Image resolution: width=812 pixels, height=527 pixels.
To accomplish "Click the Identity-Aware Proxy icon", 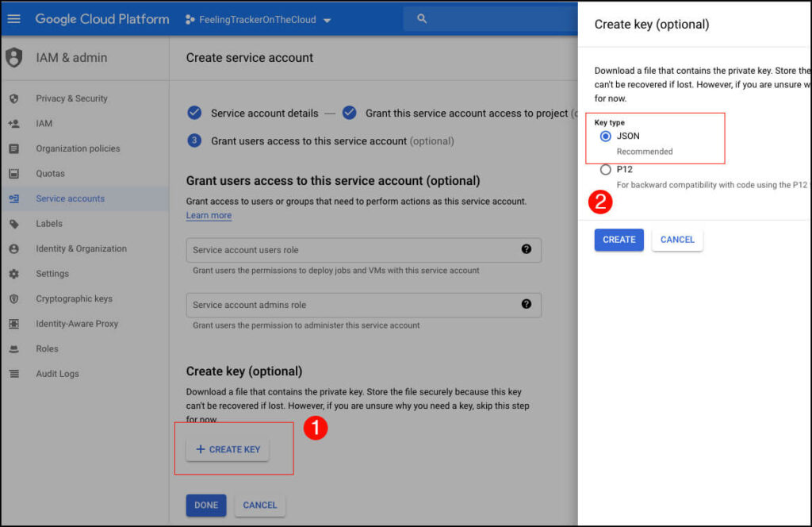I will (x=14, y=324).
